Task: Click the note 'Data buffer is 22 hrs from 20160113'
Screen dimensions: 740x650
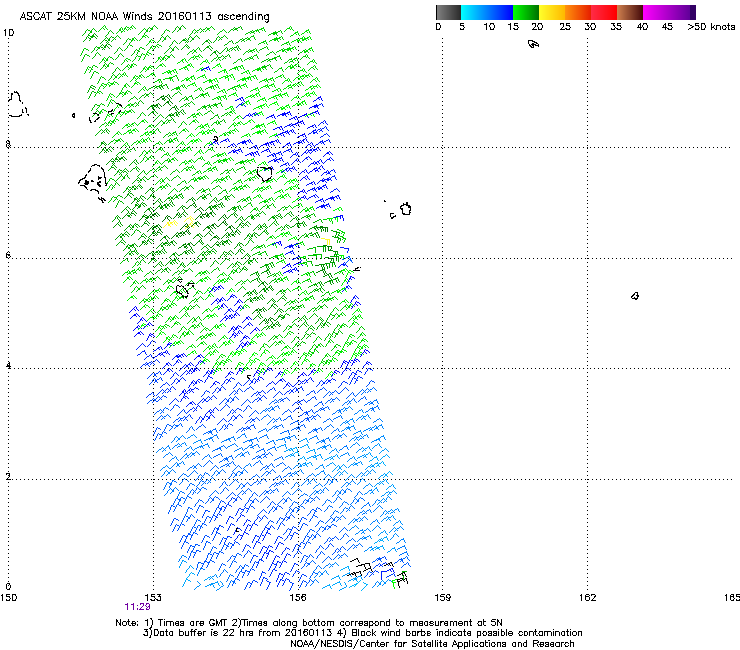Action: pos(243,633)
